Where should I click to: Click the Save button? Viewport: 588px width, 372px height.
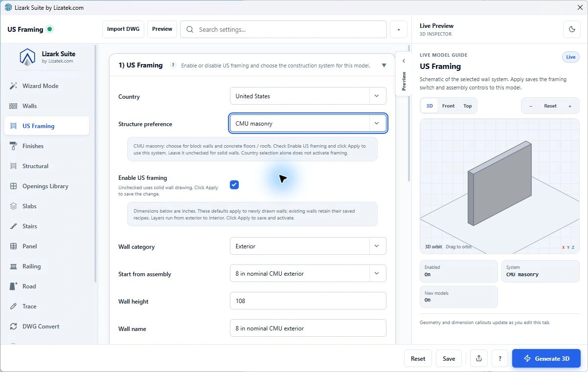pos(449,358)
